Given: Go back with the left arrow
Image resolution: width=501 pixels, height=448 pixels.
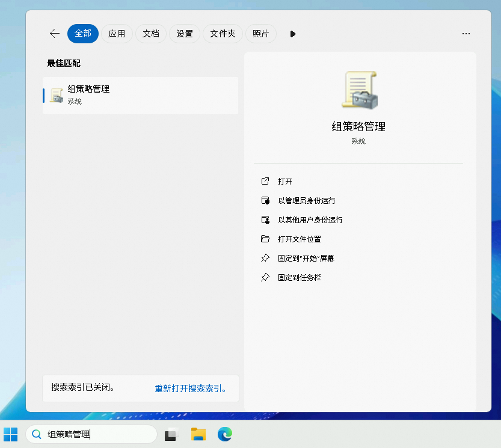Looking at the screenshot, I should pos(55,34).
